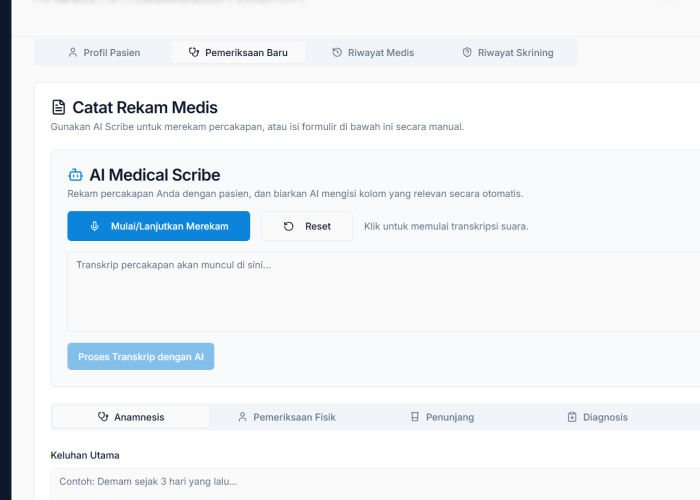Go to the Pemeriksaan Fisik tab
Screen dimensions: 700x500
coord(286,417)
